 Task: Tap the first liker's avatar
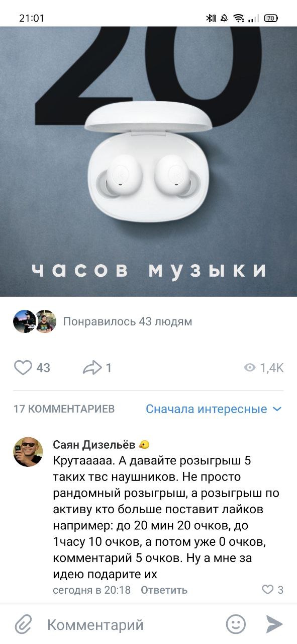[24, 321]
